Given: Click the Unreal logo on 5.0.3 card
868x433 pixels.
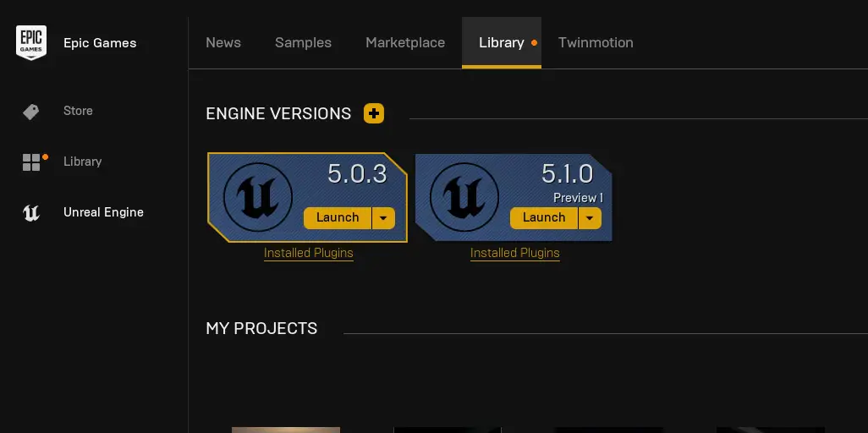Looking at the screenshot, I should (257, 198).
